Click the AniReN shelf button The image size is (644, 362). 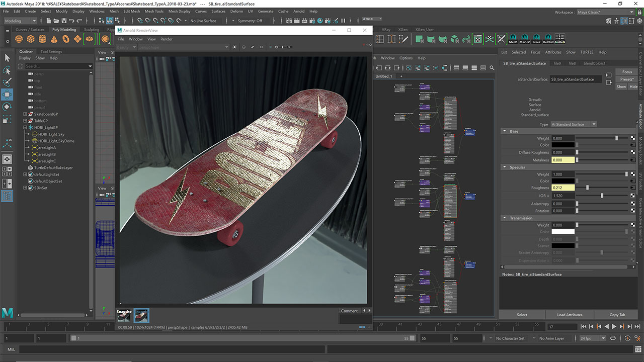tap(559, 39)
